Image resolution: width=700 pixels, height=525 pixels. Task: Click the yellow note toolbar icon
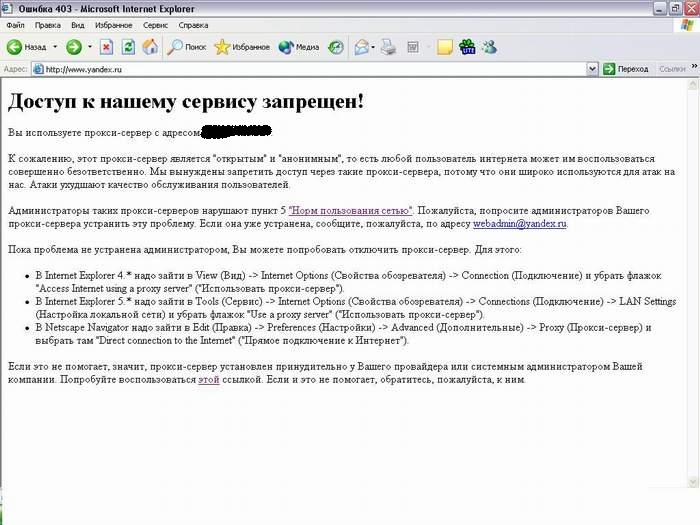445,47
